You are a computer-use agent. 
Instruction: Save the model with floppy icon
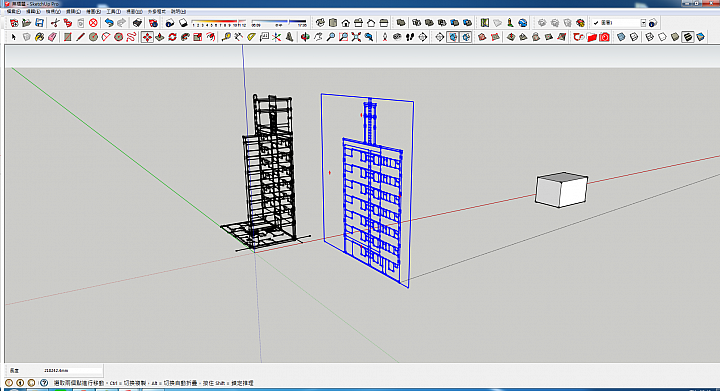(x=39, y=22)
